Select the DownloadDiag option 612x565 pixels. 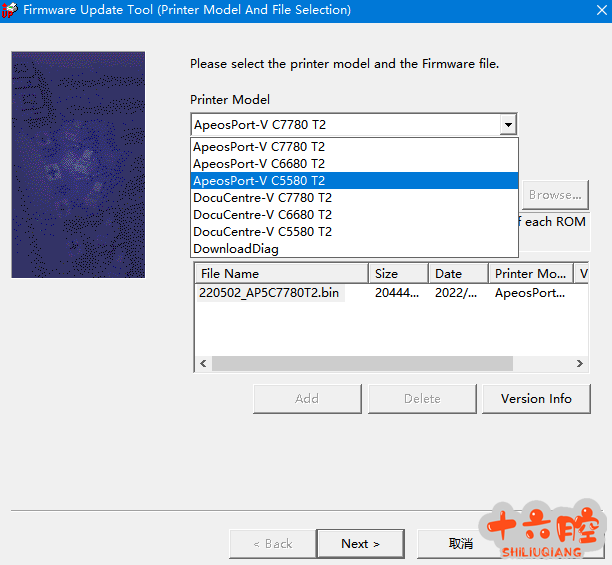point(236,249)
